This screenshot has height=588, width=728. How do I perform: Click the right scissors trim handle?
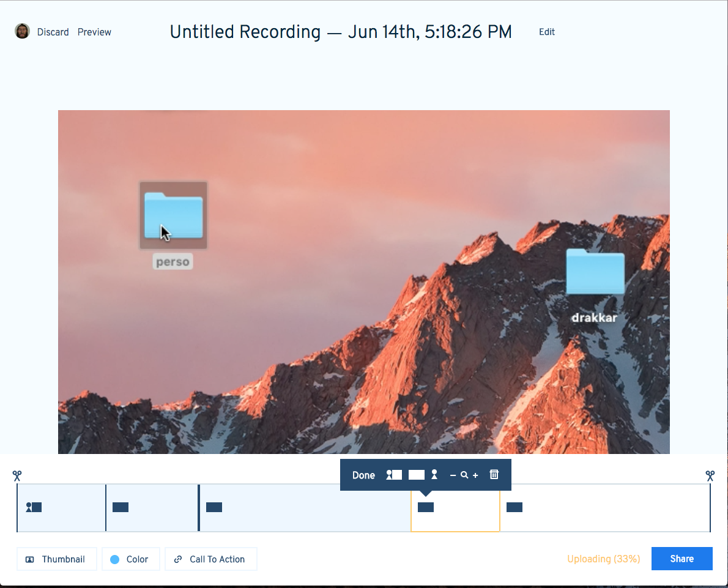click(710, 475)
